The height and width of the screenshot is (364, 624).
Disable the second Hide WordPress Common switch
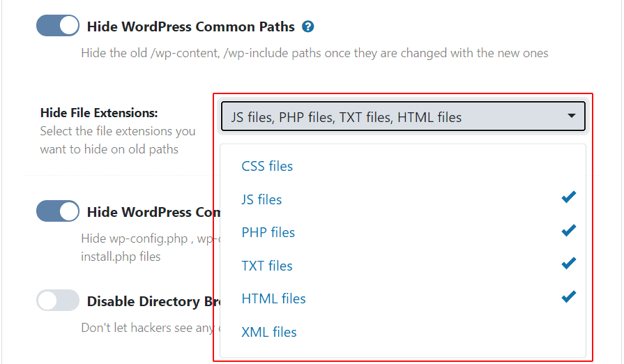pyautogui.click(x=58, y=211)
